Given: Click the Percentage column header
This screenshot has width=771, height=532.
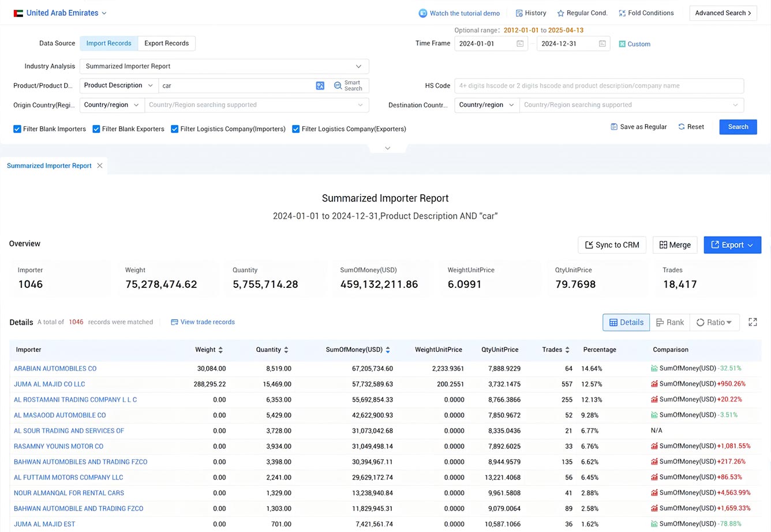Looking at the screenshot, I should pyautogui.click(x=600, y=350).
